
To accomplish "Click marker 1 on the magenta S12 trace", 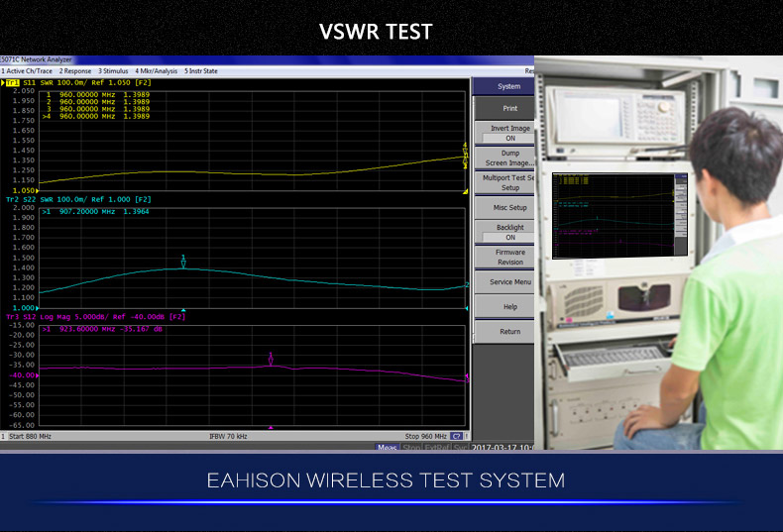I will (271, 360).
